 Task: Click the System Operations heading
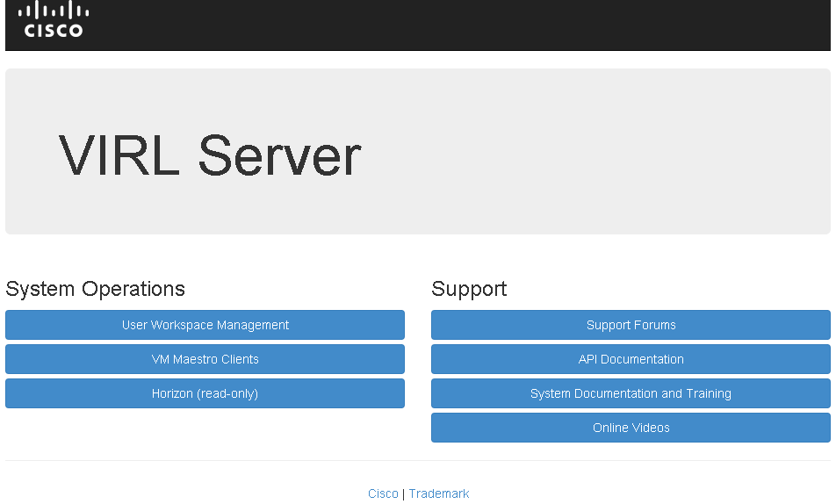tap(95, 289)
